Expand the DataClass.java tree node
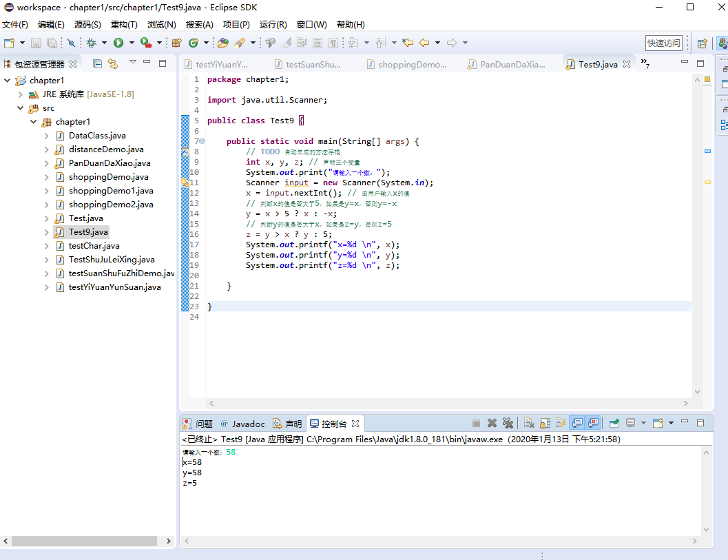This screenshot has width=728, height=560. click(46, 136)
